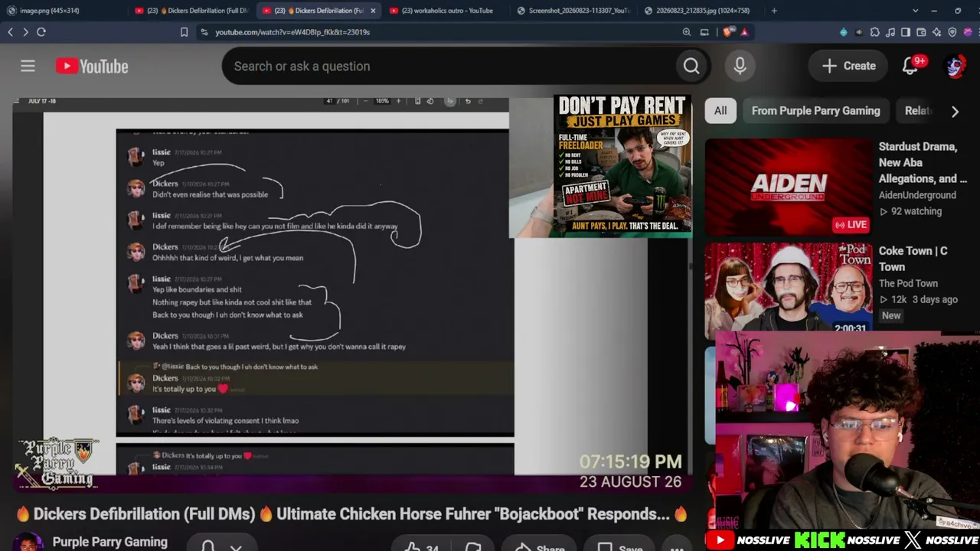Click the Create button
The image size is (980, 551).
coord(849,67)
